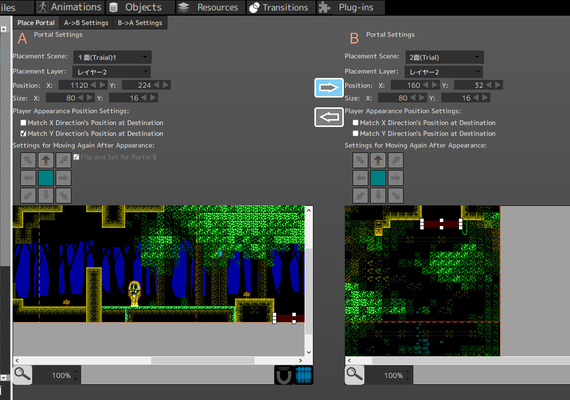This screenshot has height=400, width=570.
Task: Click Portal A preview horizontal scrollbar thumb
Action: (203, 360)
